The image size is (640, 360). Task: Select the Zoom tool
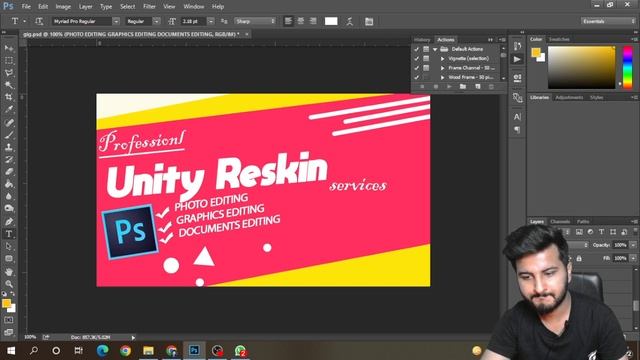[9, 284]
